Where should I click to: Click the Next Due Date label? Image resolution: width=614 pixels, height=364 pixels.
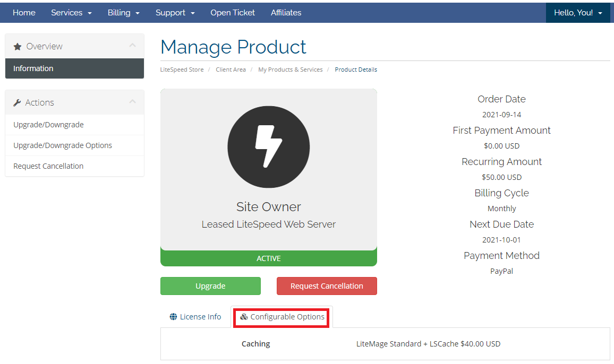(x=501, y=224)
